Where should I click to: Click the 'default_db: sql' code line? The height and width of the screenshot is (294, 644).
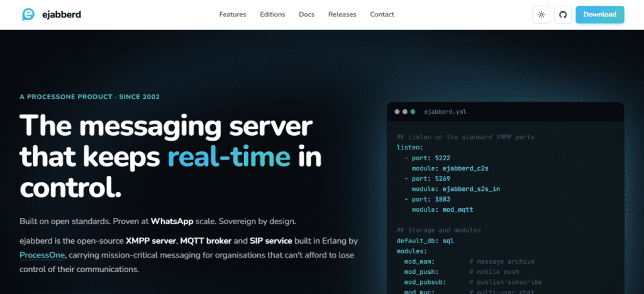coord(425,241)
